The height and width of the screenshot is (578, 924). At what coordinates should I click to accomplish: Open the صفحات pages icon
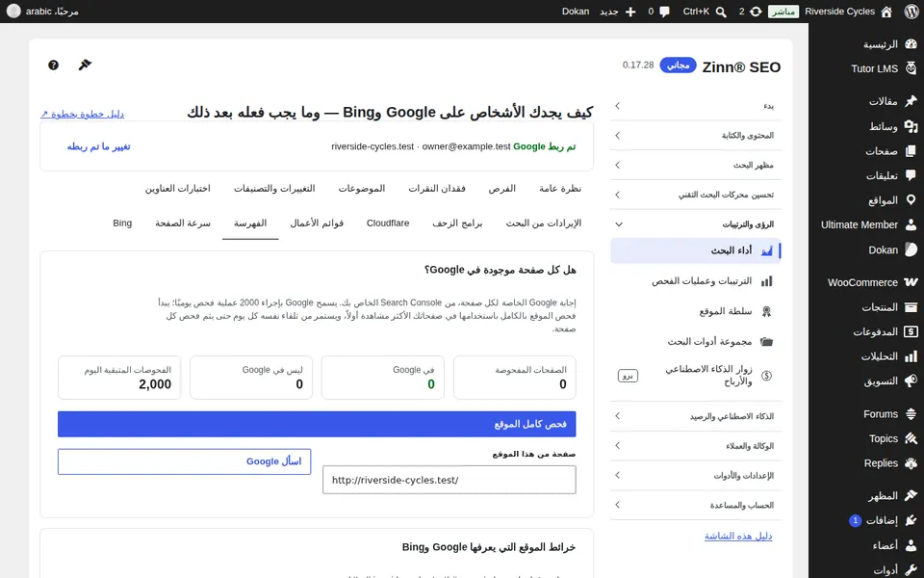click(911, 151)
